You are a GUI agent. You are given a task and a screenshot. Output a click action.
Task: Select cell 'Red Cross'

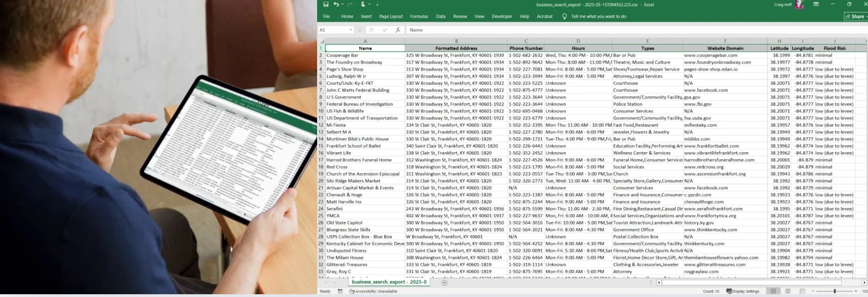pos(365,167)
